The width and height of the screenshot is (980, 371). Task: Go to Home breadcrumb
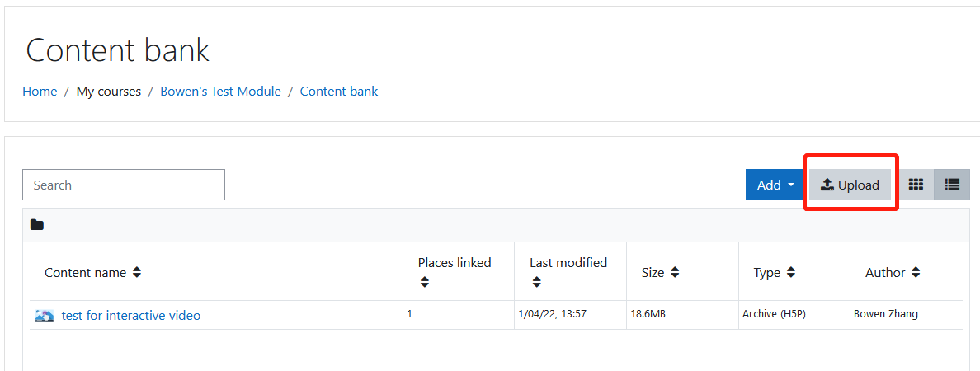click(40, 92)
